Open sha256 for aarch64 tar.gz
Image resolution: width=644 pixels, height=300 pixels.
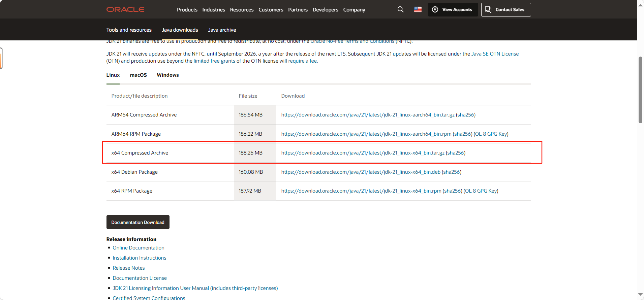click(465, 115)
